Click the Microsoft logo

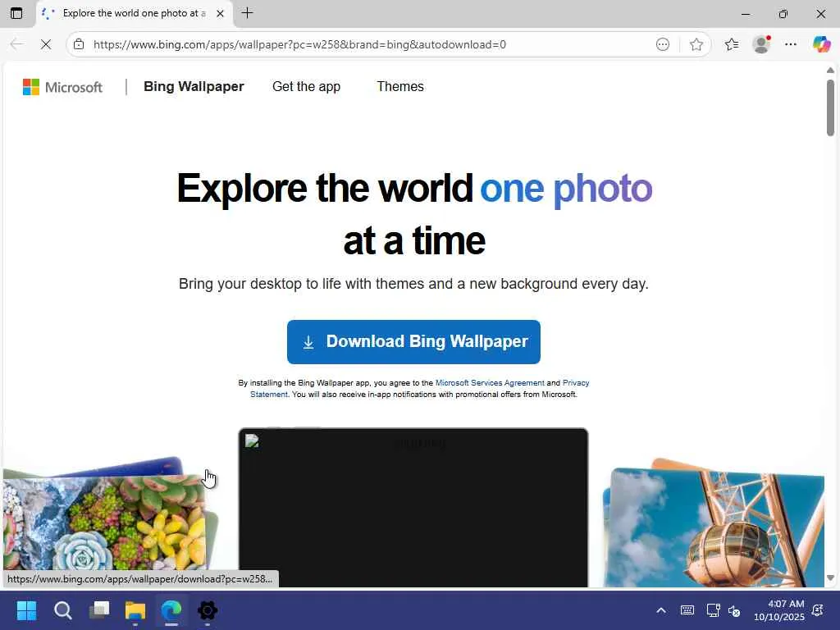click(62, 87)
